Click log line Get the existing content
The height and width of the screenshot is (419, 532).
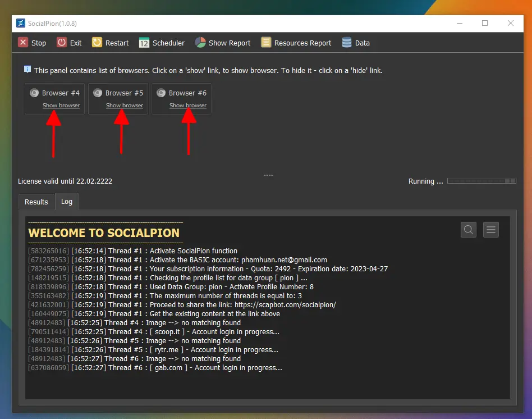154,314
